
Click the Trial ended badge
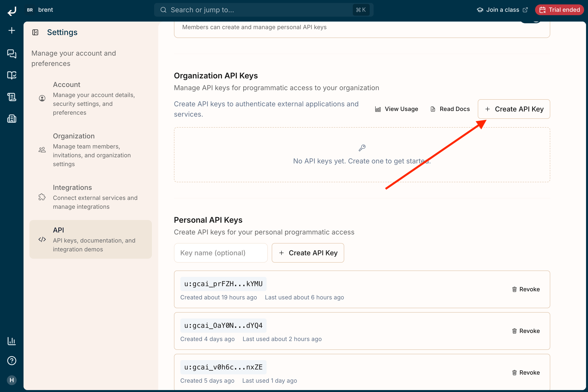pos(560,10)
